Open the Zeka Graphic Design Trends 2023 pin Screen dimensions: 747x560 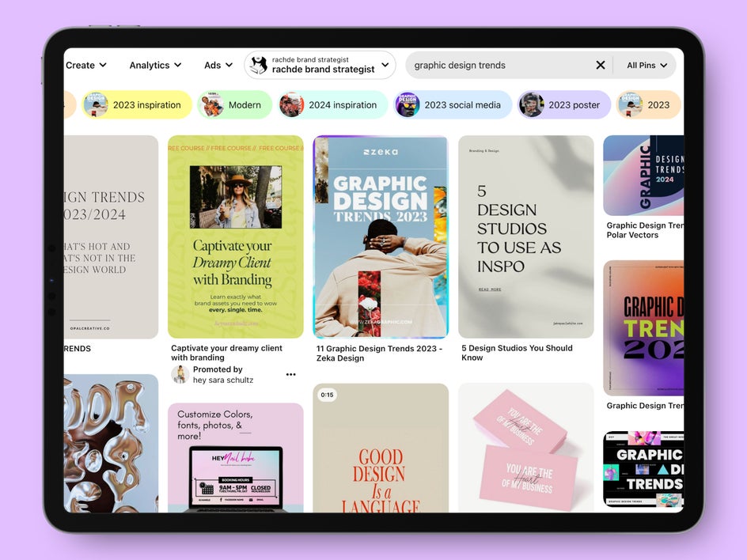tap(381, 236)
